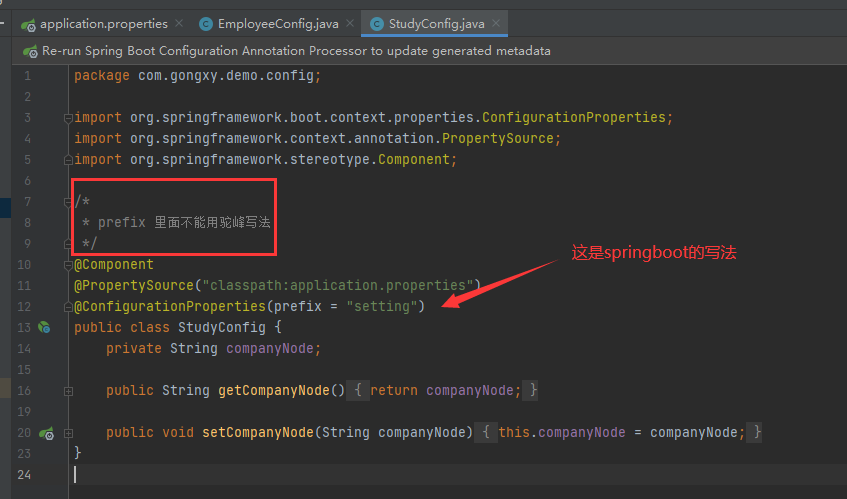This screenshot has height=499, width=847.
Task: Select the StudyConfig.java tab
Action: point(436,24)
